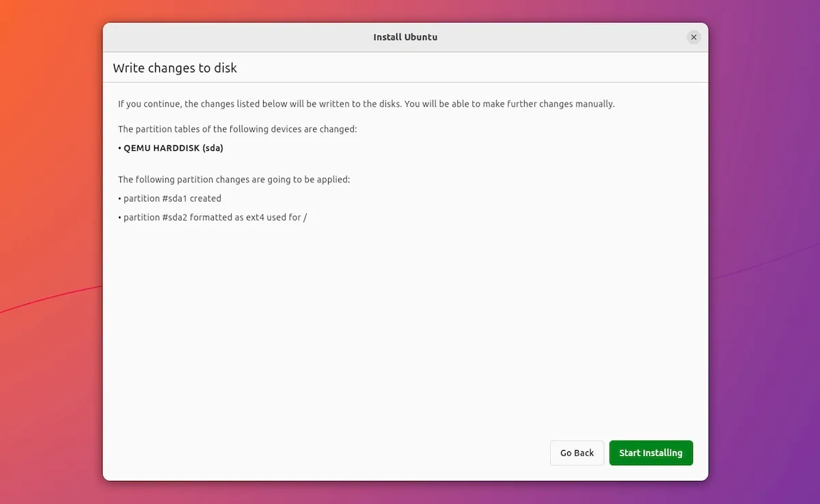Click the 'If you continue' warning text
This screenshot has height=504, width=820.
366,104
